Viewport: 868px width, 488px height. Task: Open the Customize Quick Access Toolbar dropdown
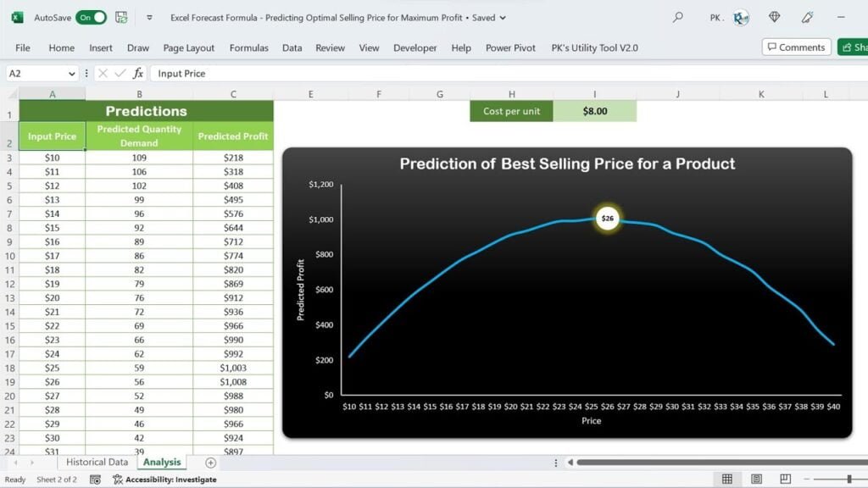tap(149, 17)
